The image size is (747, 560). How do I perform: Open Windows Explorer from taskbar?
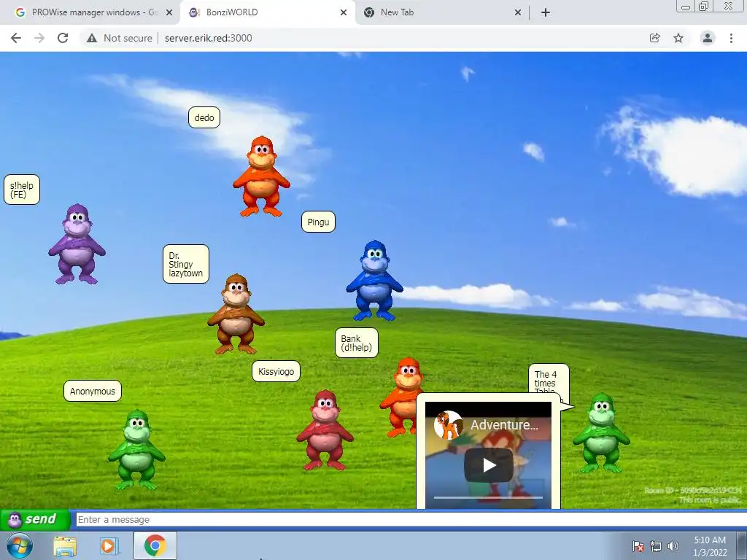coord(65,546)
